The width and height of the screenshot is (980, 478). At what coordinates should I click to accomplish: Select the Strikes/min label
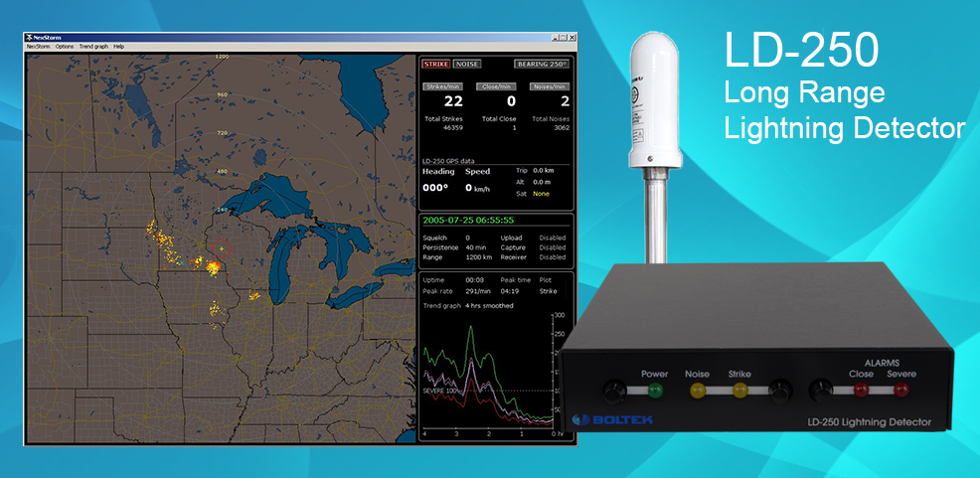click(442, 86)
